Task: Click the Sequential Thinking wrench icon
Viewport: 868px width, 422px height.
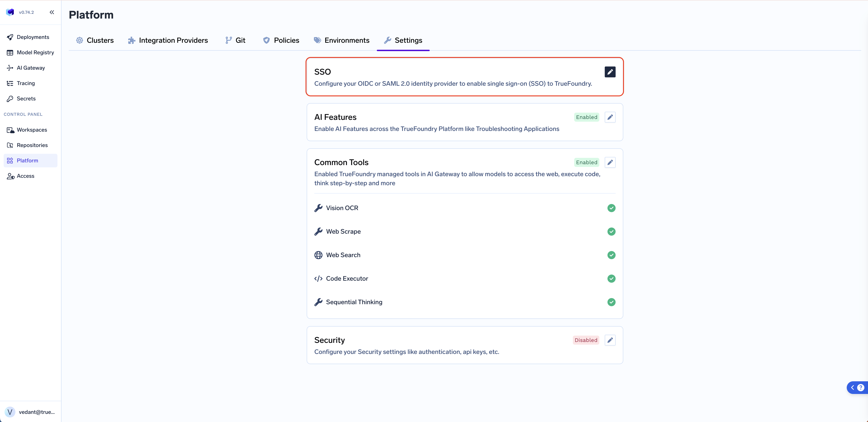Action: click(318, 302)
